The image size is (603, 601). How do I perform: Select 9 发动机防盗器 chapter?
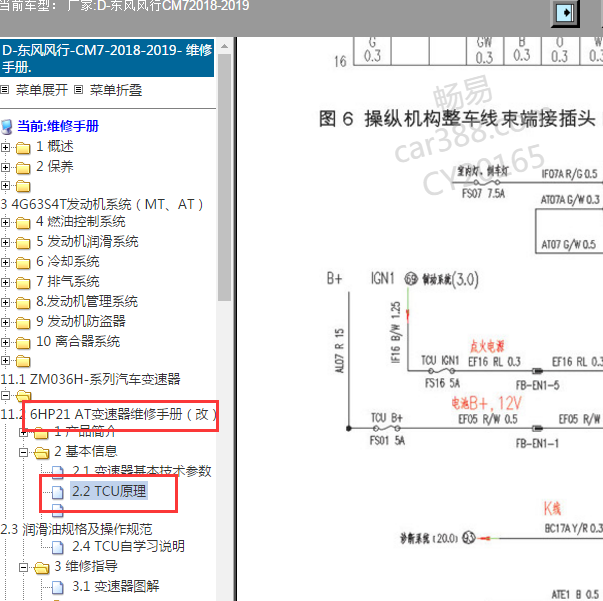81,321
